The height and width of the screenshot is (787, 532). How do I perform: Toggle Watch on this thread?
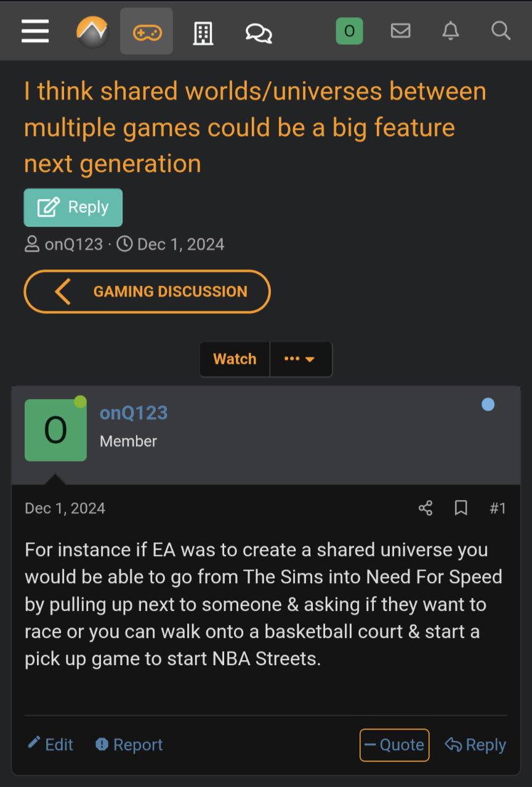tap(235, 359)
